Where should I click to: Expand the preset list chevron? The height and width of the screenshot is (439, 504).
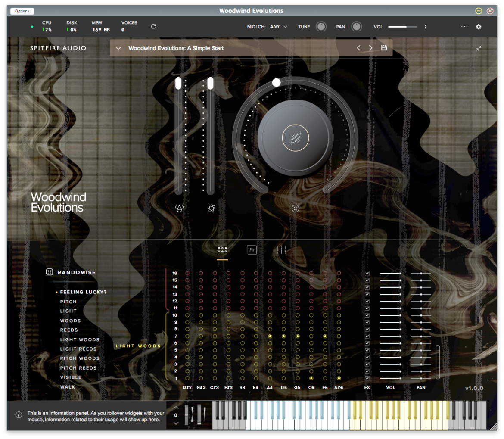tap(118, 48)
